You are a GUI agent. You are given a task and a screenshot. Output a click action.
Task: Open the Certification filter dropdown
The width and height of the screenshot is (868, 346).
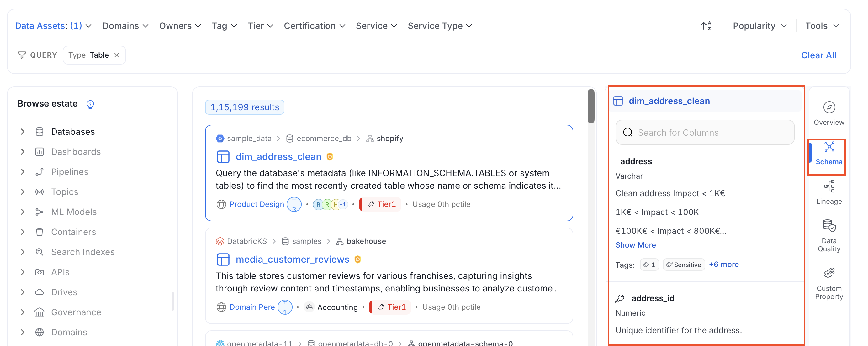tap(315, 26)
